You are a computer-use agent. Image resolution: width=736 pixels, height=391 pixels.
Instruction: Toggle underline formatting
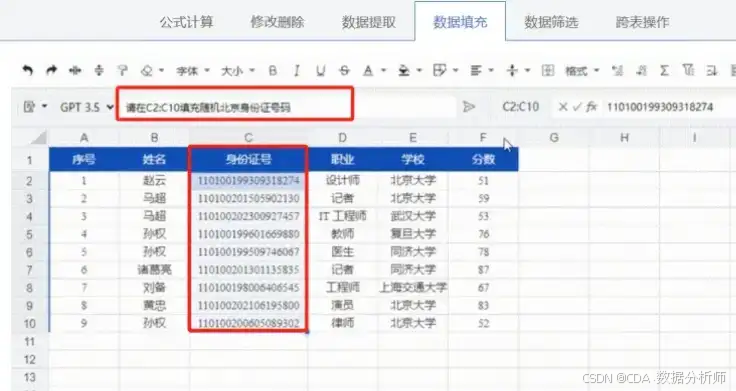(x=321, y=71)
